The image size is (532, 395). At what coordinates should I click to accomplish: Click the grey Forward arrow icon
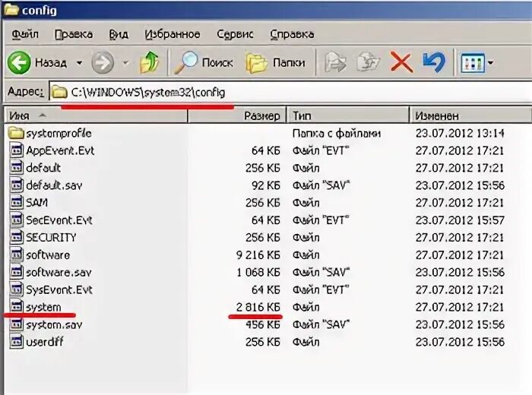tap(103, 63)
